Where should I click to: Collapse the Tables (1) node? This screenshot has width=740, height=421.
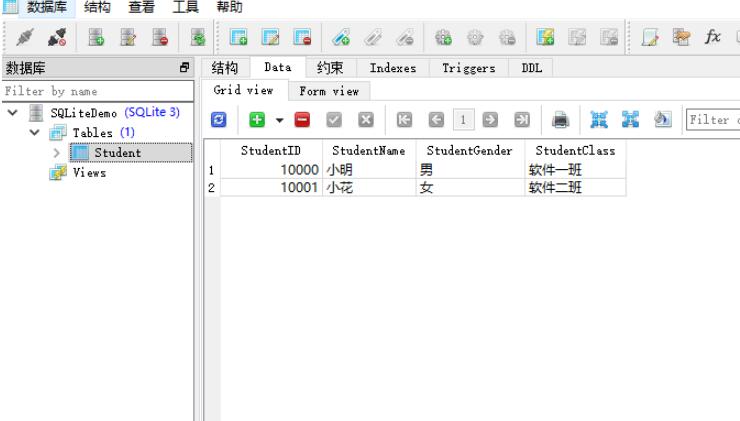34,132
